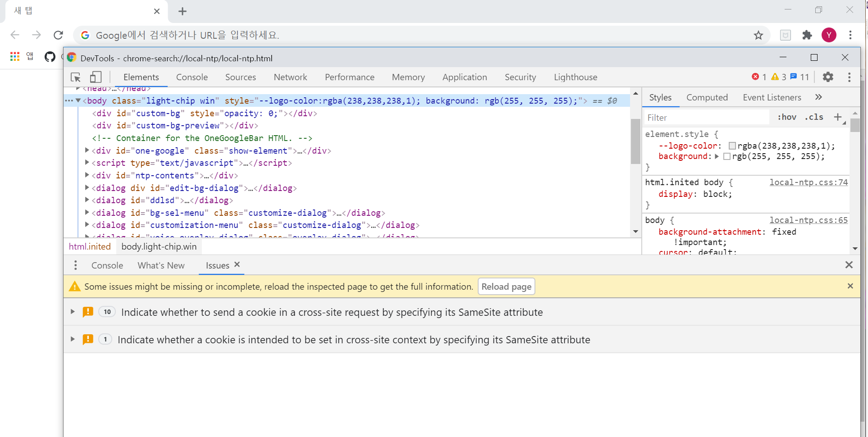Screen dimensions: 868x437
Task: Go back in browser history
Action: (15, 35)
